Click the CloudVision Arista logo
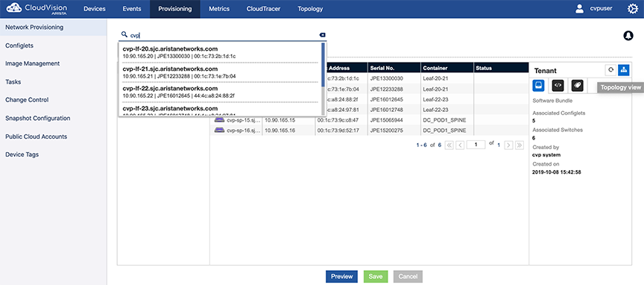The width and height of the screenshot is (644, 285). click(36, 9)
